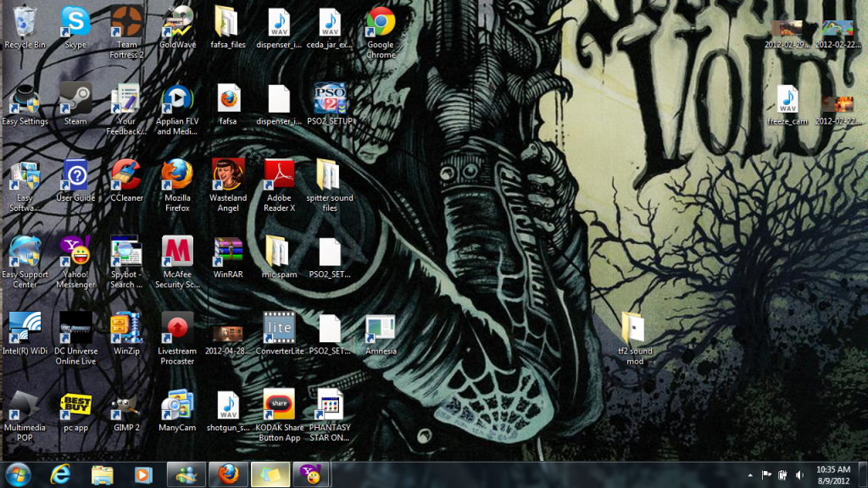Select the spitter sound files folder
Screen dimensions: 868x488
(x=330, y=186)
